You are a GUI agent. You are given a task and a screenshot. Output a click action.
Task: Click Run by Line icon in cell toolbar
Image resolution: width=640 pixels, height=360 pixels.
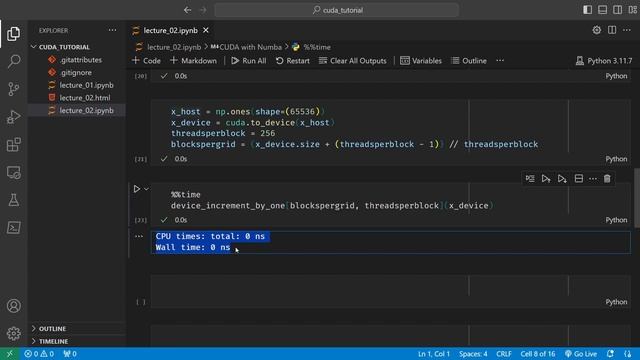(x=530, y=179)
